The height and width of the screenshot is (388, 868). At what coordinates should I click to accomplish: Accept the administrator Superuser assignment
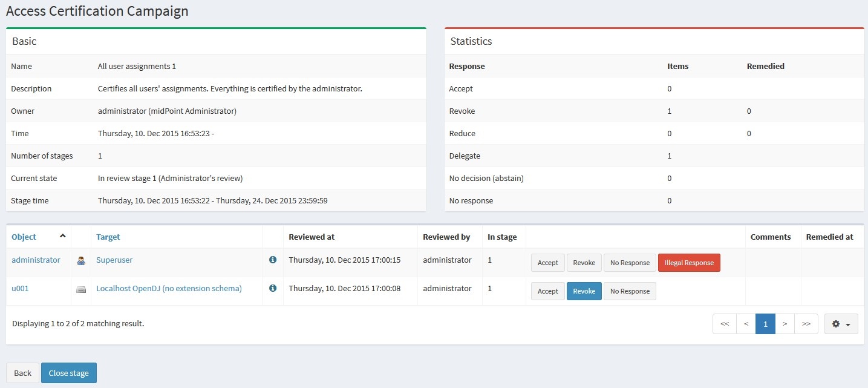547,263
